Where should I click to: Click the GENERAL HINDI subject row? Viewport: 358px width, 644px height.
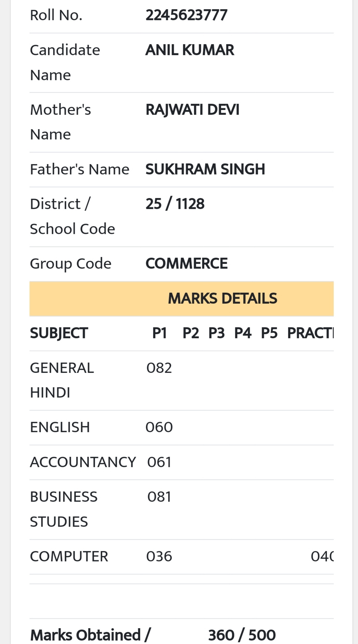click(182, 380)
